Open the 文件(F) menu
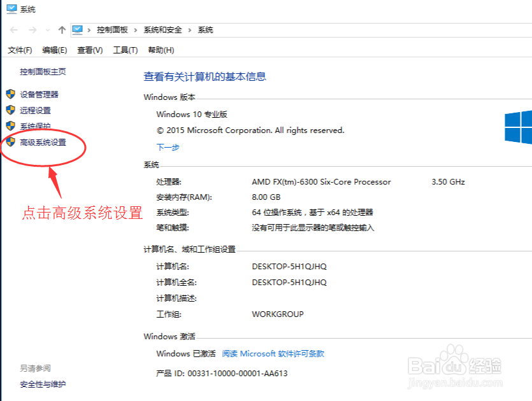Viewport: 532px width, 401px height. point(20,50)
